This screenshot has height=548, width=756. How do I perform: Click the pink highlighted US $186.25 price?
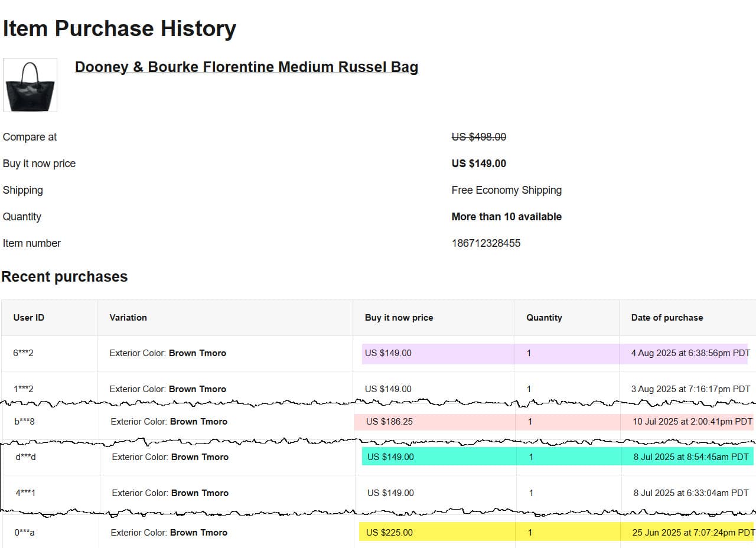[389, 422]
